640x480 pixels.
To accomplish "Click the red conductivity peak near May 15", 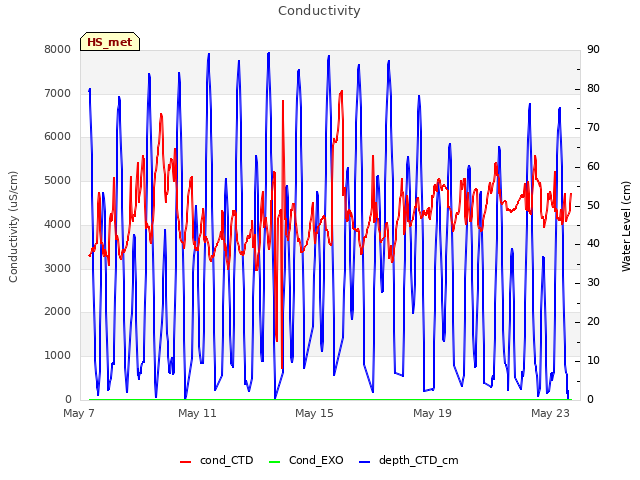I will pos(341,92).
